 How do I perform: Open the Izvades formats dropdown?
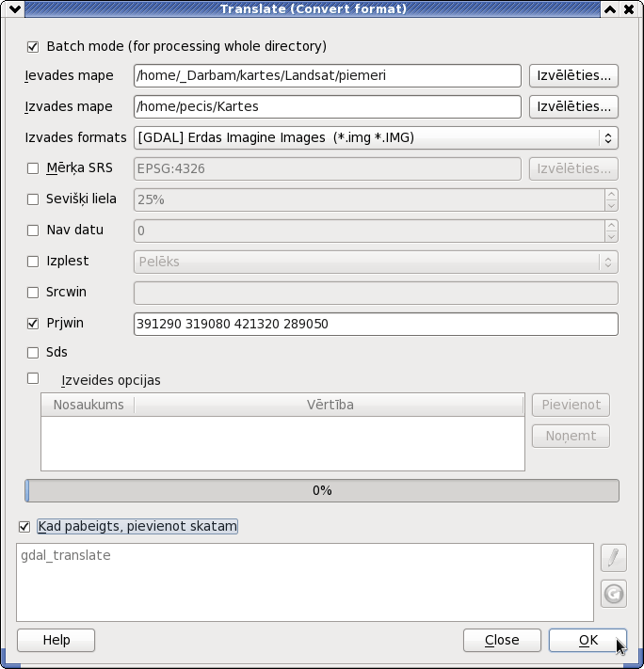coord(376,137)
